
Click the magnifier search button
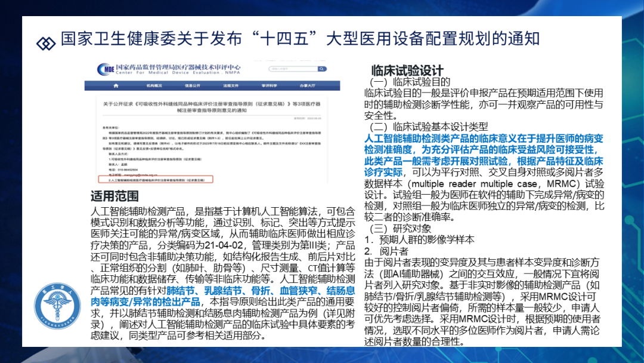(x=322, y=69)
